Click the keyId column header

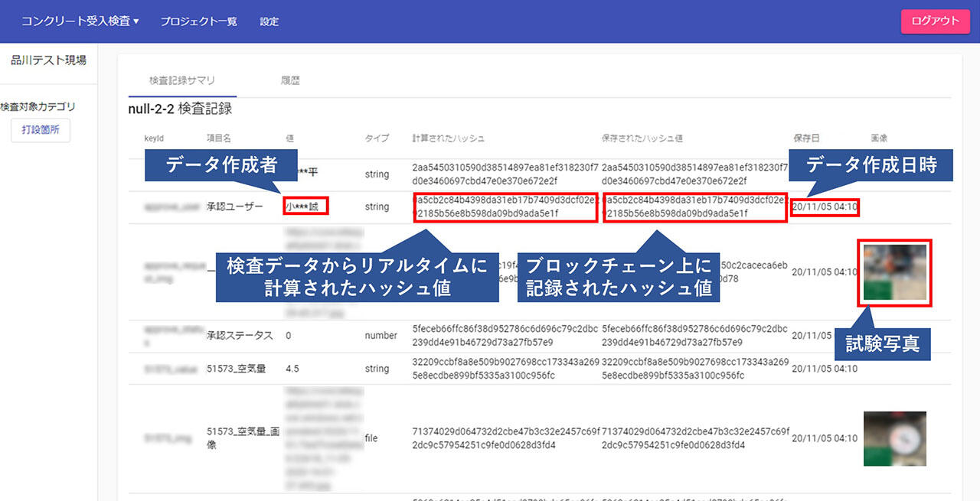click(x=154, y=138)
